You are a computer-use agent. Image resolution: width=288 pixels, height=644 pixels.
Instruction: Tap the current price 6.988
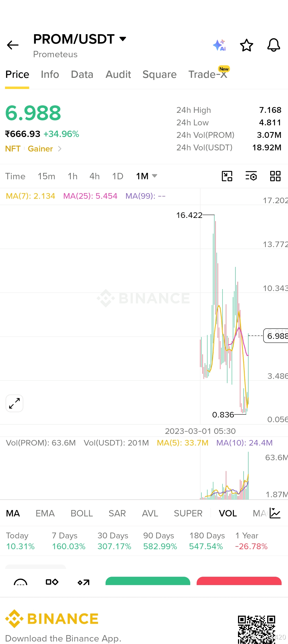tap(33, 113)
